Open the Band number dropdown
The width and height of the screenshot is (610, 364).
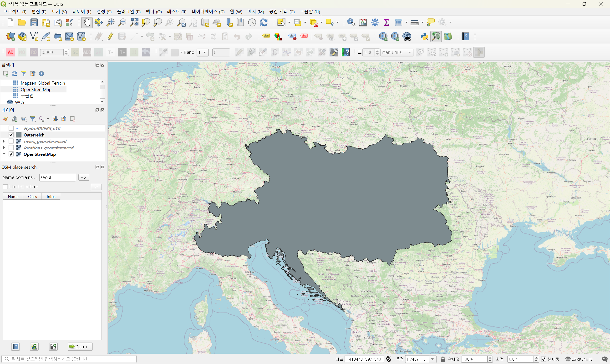203,52
